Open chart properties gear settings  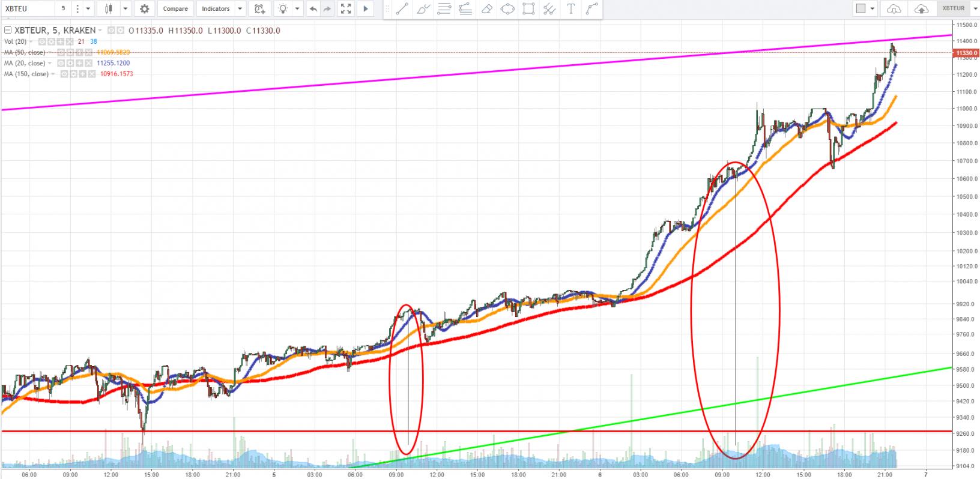point(144,8)
